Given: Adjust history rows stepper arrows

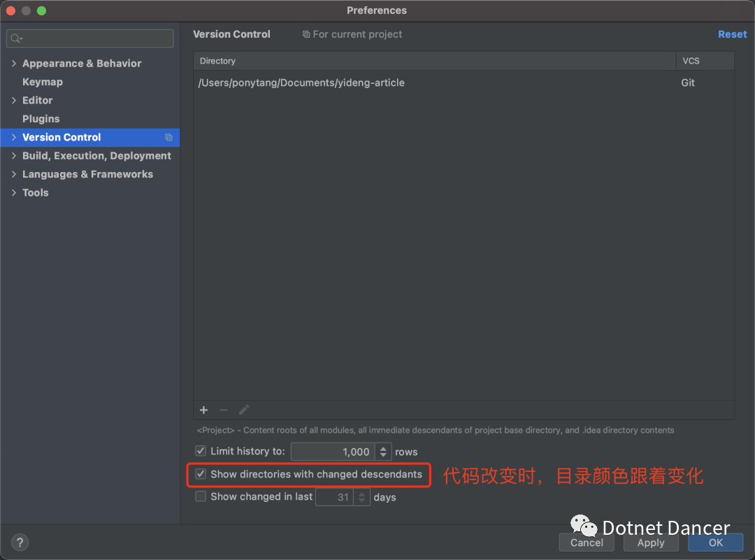Looking at the screenshot, I should click(x=383, y=452).
